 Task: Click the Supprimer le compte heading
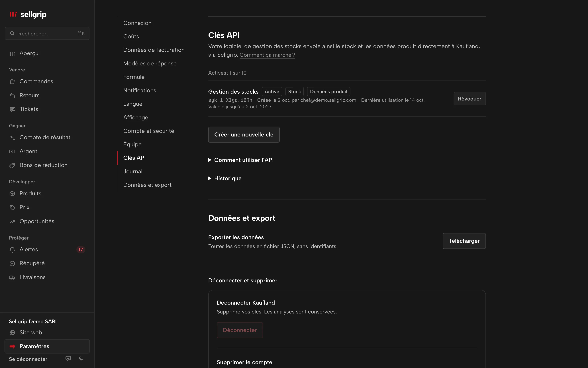(244, 362)
